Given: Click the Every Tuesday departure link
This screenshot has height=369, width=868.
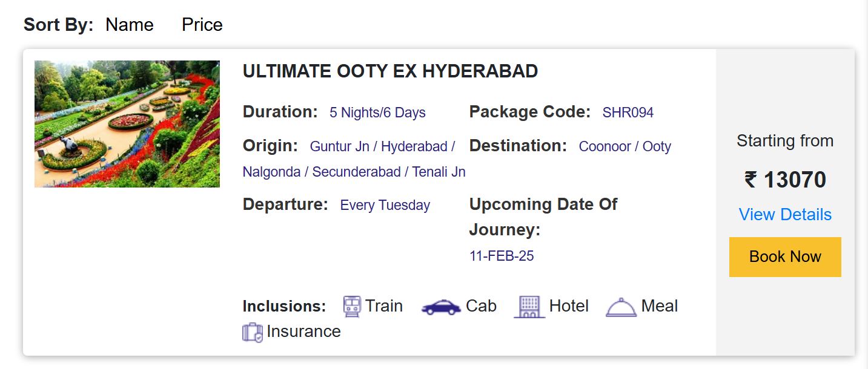Looking at the screenshot, I should [x=384, y=205].
